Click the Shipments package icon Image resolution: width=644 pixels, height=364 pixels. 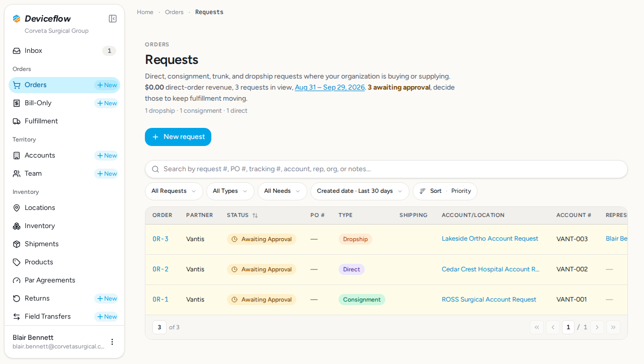coord(17,244)
